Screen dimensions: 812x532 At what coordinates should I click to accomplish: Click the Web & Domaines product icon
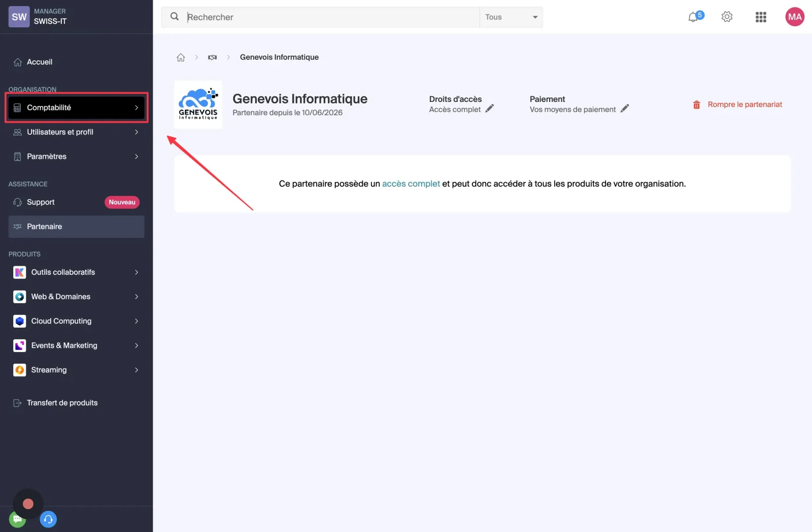pos(19,297)
